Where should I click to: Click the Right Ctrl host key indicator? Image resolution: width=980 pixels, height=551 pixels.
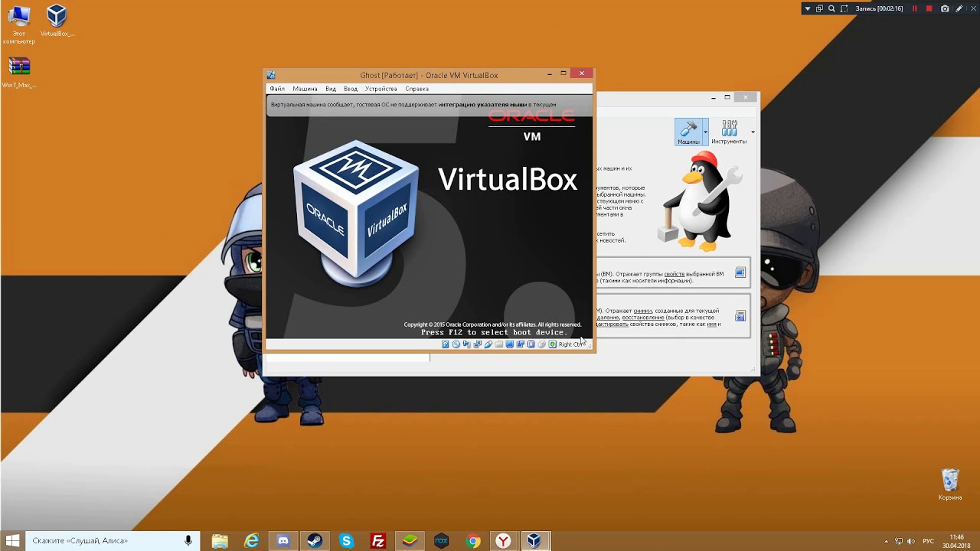571,344
